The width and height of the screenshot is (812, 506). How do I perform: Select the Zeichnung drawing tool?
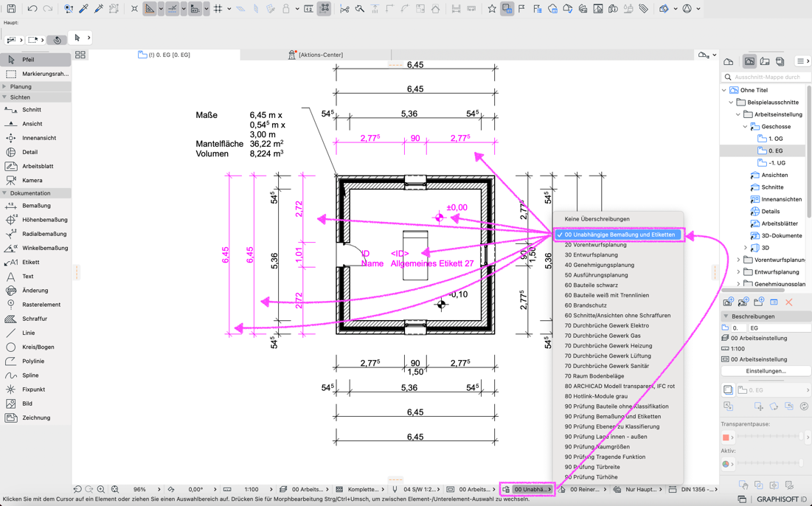(35, 417)
